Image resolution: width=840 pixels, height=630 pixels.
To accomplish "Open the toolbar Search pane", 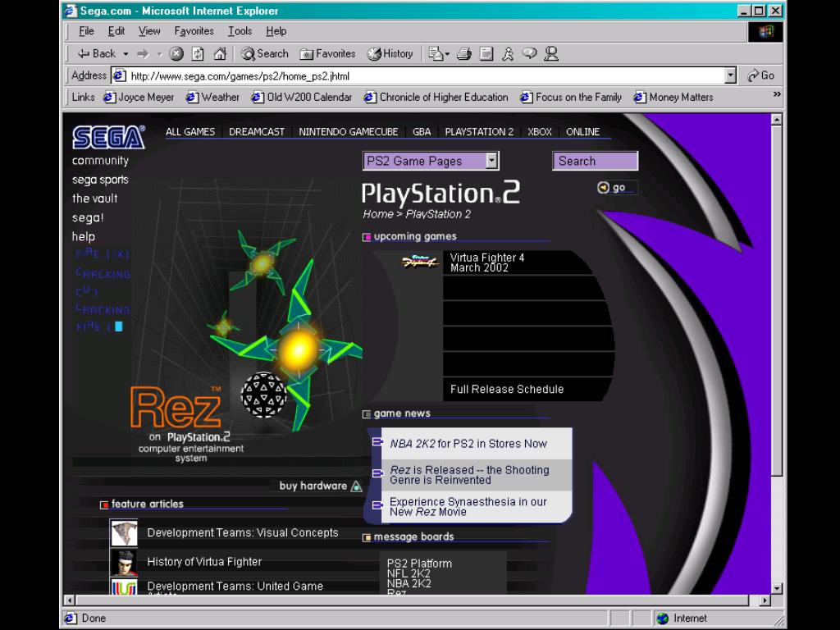I will [265, 53].
